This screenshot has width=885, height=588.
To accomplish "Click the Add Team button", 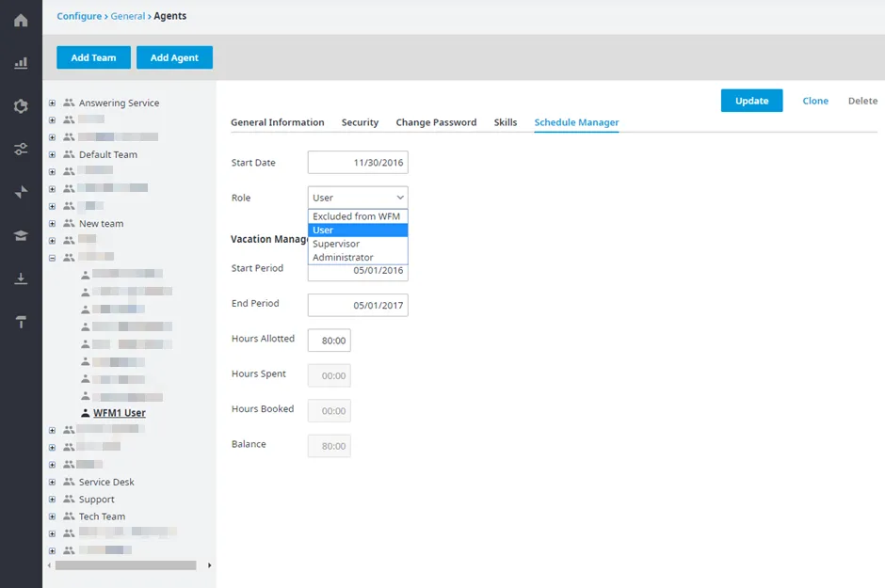I will (x=94, y=57).
